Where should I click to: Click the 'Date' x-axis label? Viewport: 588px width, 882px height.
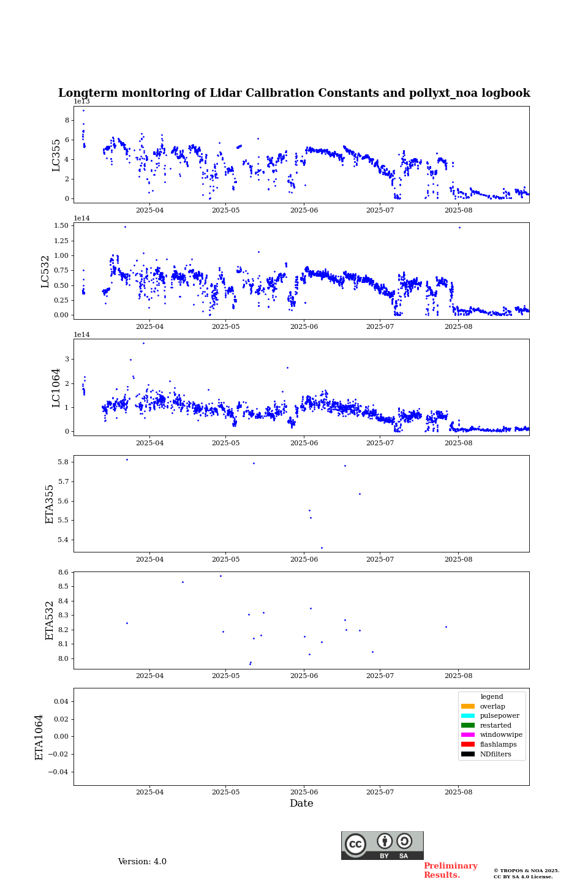pos(301,804)
